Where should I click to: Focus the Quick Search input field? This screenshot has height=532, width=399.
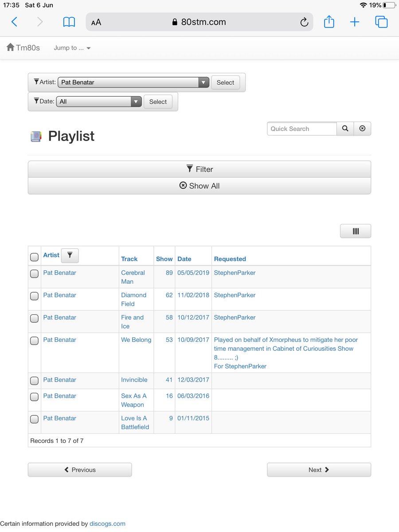click(x=302, y=129)
